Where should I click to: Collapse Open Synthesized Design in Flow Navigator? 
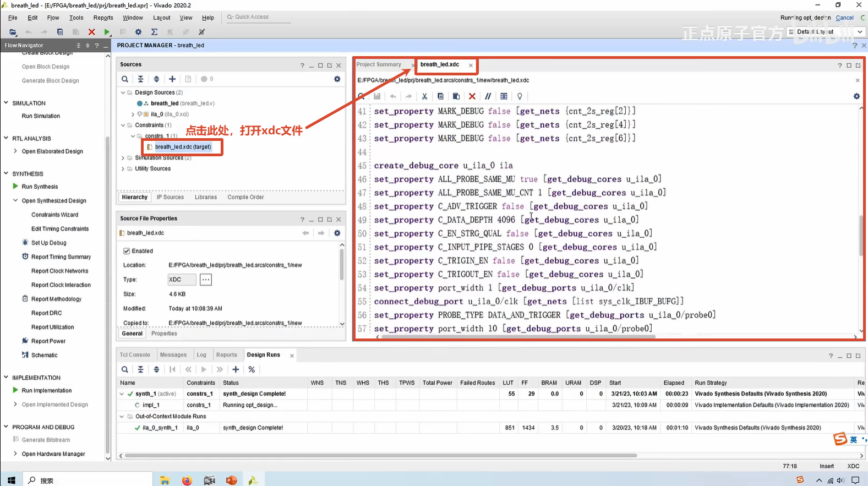coord(15,201)
